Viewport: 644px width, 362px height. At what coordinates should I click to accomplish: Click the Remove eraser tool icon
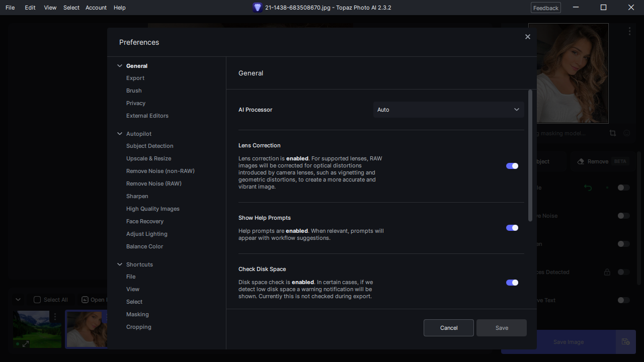[581, 161]
